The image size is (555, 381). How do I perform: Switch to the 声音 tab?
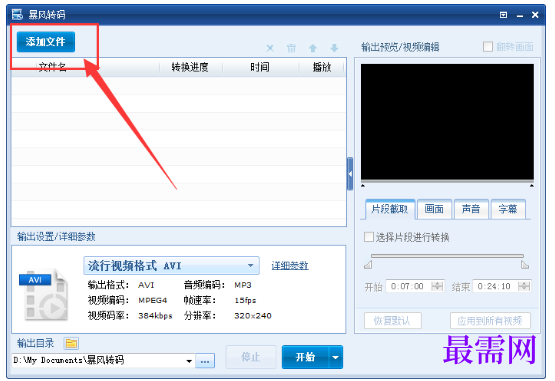pos(471,209)
